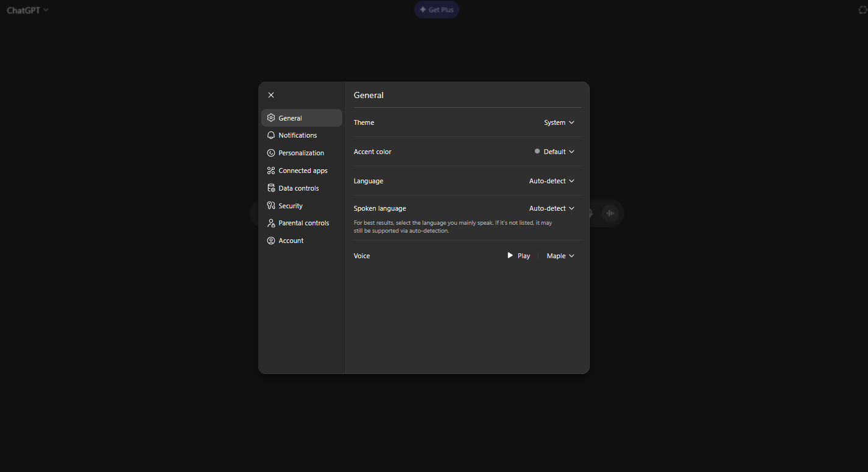Open Account settings via the profile icon
The height and width of the screenshot is (472, 868).
271,241
